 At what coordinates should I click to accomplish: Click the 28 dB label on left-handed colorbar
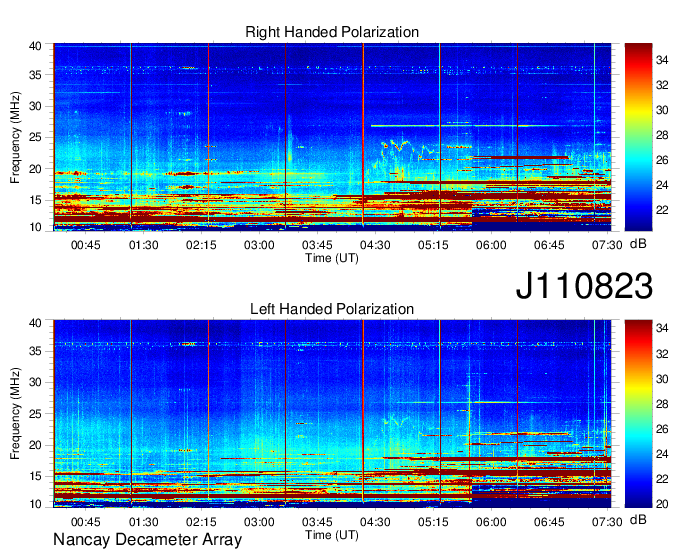662,404
